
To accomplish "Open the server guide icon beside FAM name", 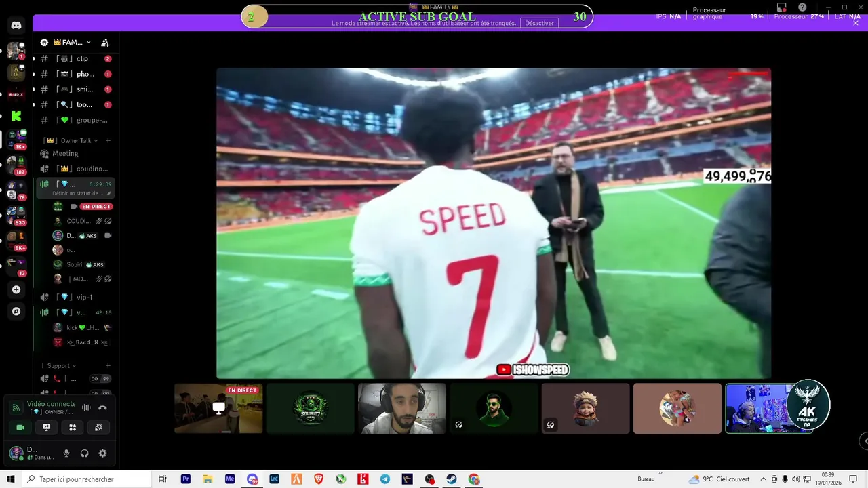I will (x=44, y=42).
